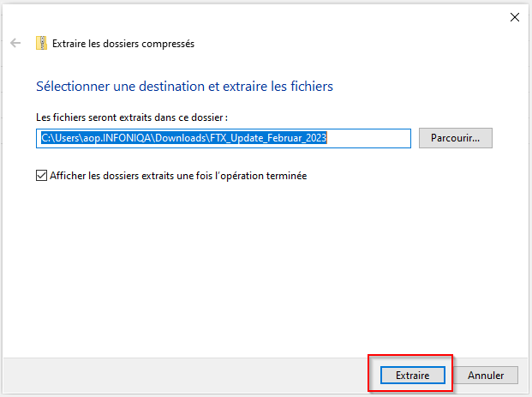532x397 pixels.
Task: Click the 'C:' drive prefix in path
Action: [45, 138]
